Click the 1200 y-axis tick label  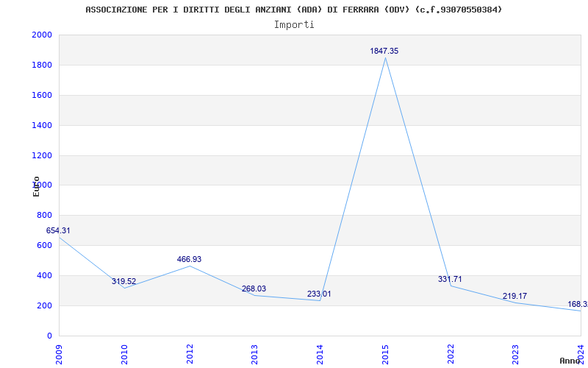click(42, 155)
